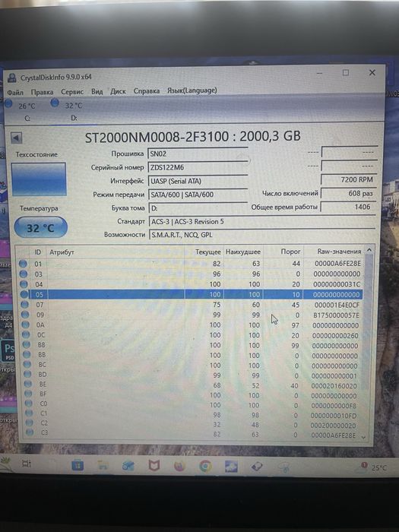399x532 pixels.
Task: Click the Стандарт ACS-3 Revision 5 field
Action: click(262, 222)
